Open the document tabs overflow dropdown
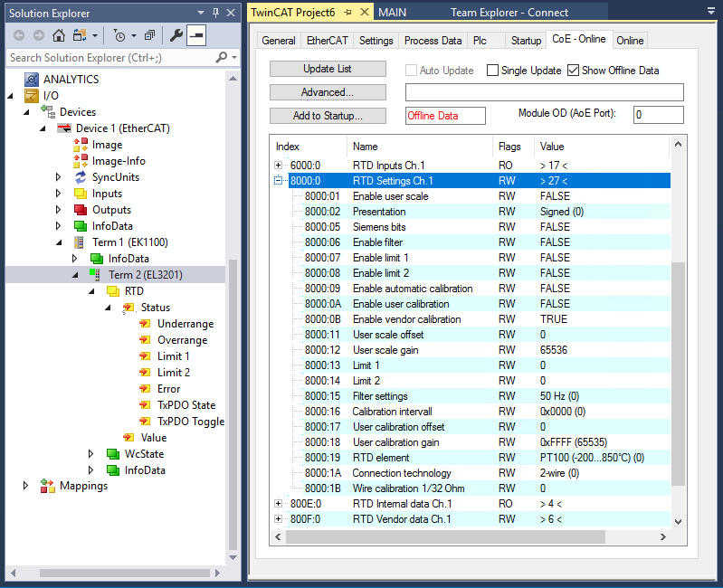Screen dimensions: 723x588 click(x=711, y=11)
